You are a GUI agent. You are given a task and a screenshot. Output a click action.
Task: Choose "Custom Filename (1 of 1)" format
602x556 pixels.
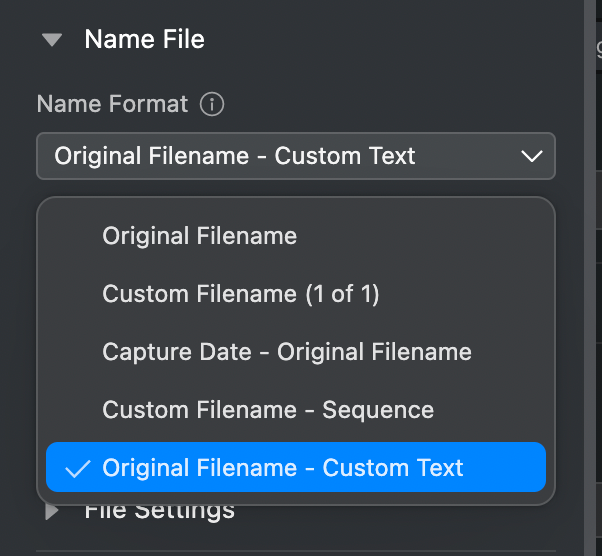(x=240, y=294)
